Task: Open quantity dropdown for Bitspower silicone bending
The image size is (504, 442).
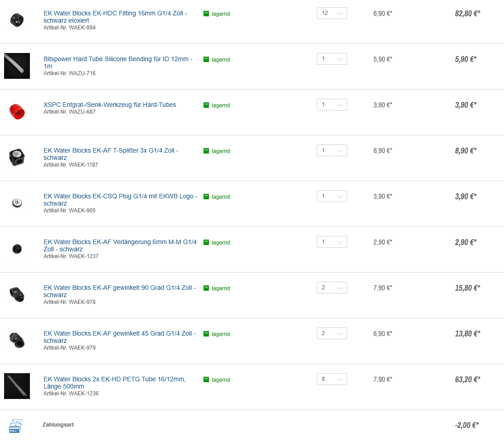Action: click(332, 59)
